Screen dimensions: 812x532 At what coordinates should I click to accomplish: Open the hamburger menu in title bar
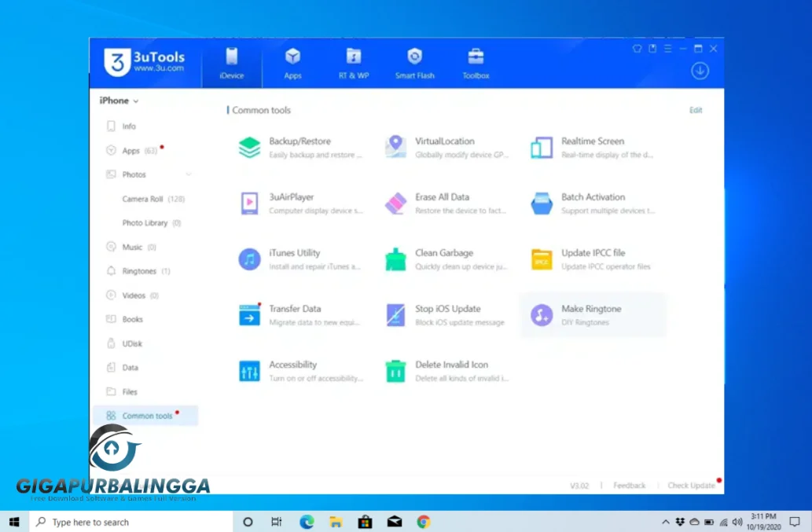[668, 49]
